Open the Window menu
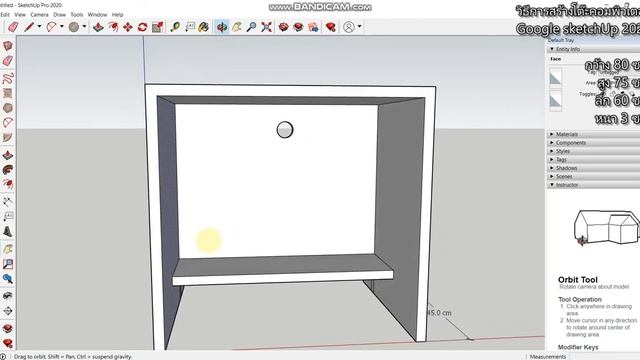This screenshot has width=640, height=360. pos(98,14)
